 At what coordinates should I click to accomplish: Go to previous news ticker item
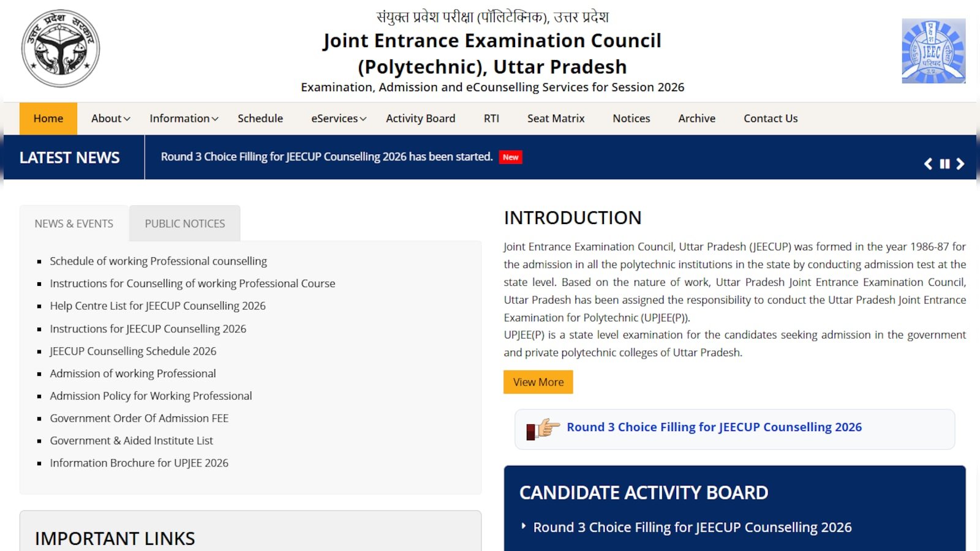click(928, 163)
